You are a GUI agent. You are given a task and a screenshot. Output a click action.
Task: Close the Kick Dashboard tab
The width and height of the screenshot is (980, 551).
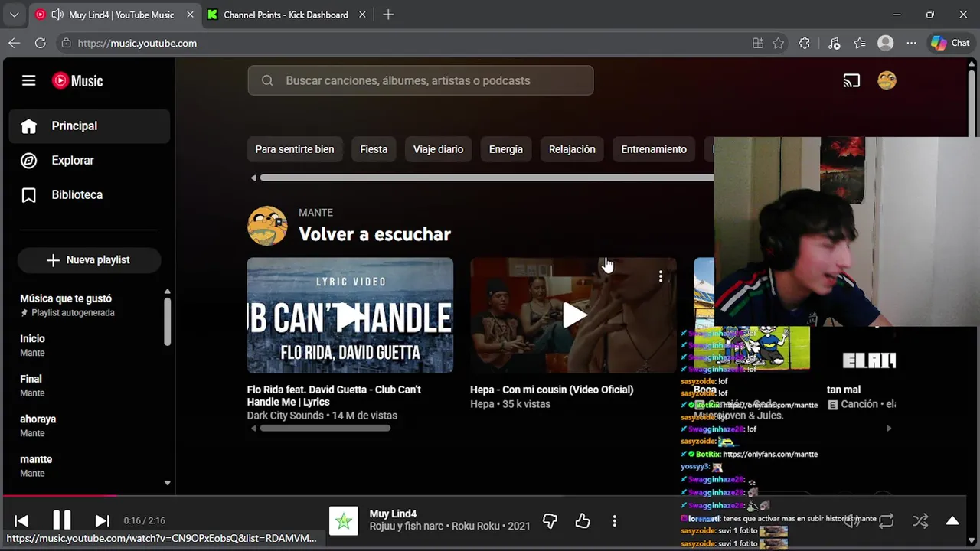tap(363, 15)
